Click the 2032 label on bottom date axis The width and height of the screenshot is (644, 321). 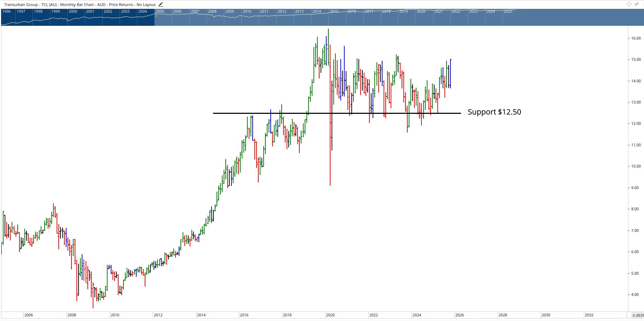[589, 315]
